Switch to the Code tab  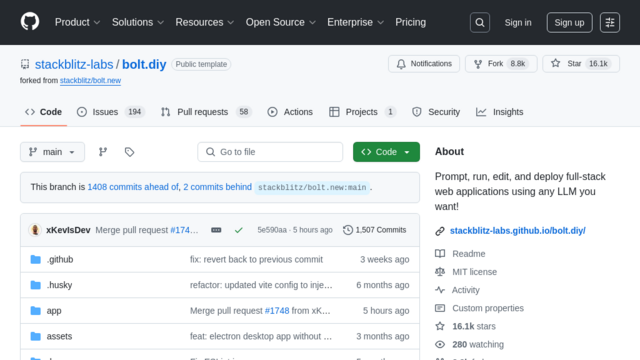click(x=43, y=112)
